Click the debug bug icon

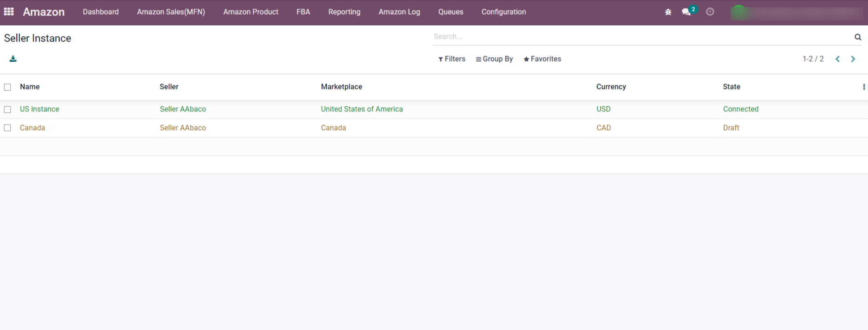coord(668,12)
